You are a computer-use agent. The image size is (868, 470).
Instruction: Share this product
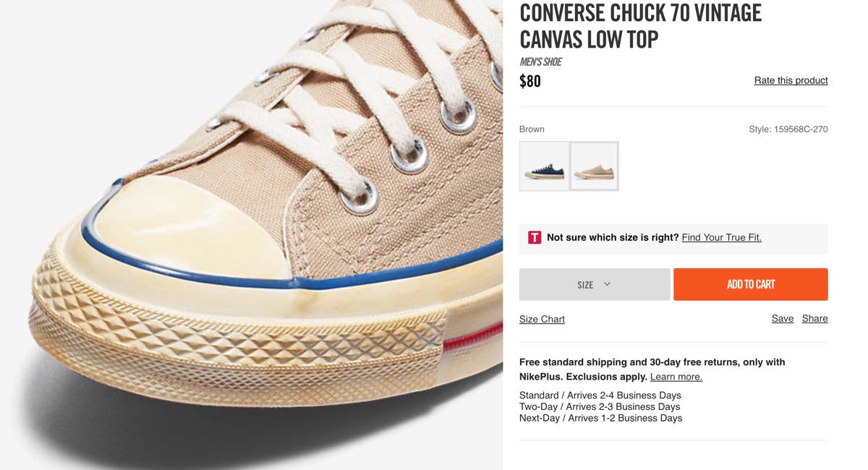coord(814,318)
